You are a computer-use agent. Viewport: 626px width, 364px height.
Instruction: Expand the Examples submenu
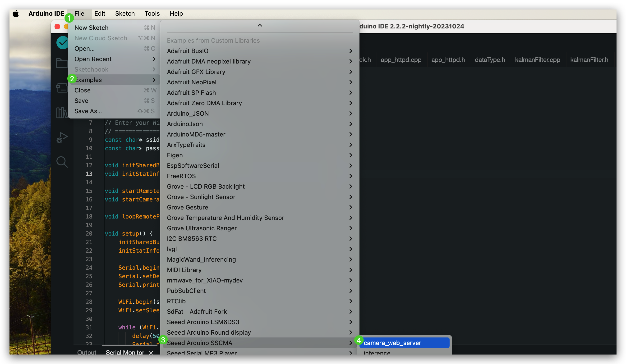(x=114, y=80)
